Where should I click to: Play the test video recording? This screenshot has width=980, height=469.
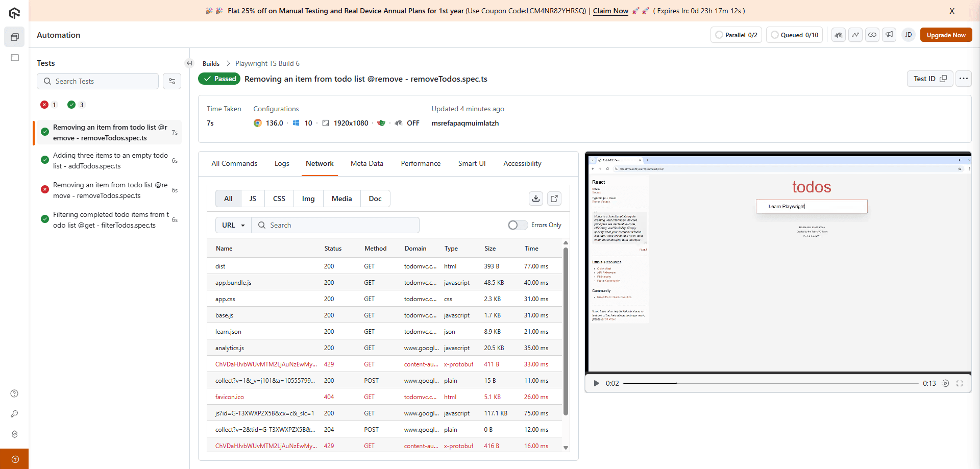point(596,383)
